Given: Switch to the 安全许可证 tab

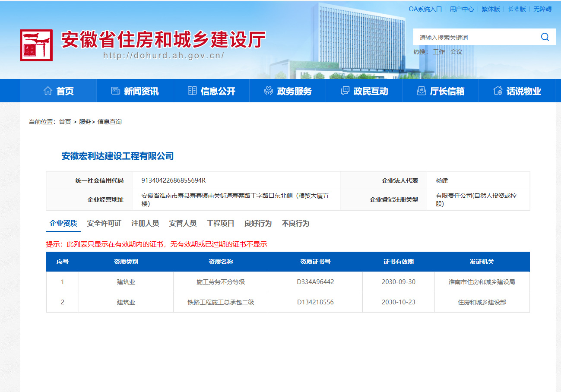Looking at the screenshot, I should (x=104, y=223).
